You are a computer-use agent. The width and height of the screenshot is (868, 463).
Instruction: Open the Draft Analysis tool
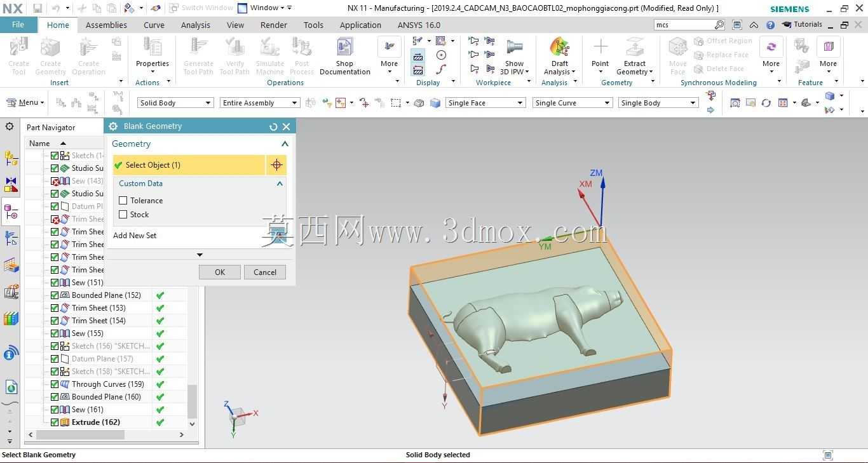click(559, 56)
